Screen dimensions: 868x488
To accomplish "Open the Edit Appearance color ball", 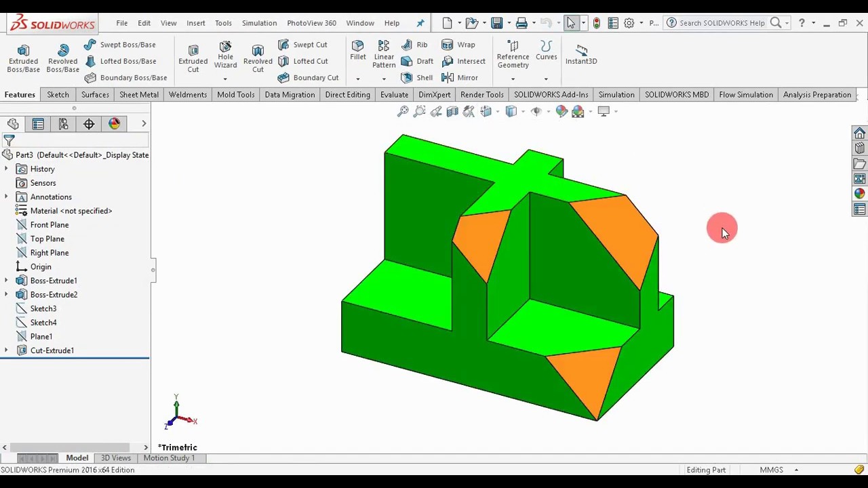I will 561,111.
